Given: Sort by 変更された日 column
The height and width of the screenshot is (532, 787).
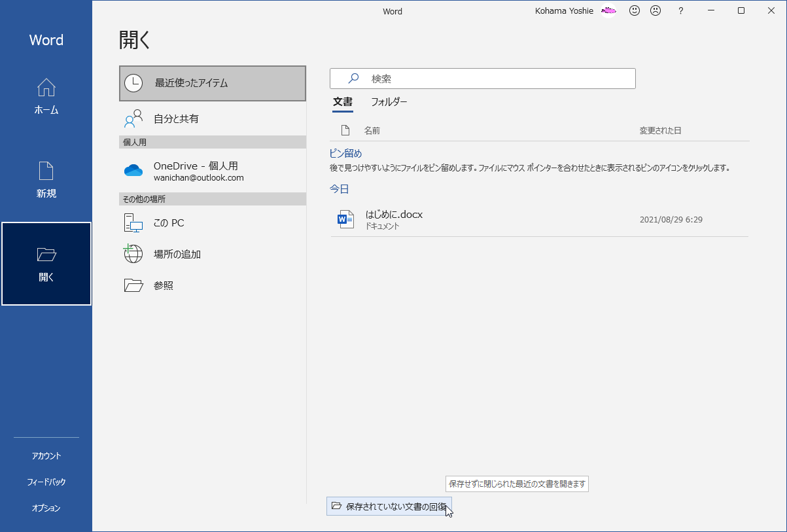Looking at the screenshot, I should coord(661,130).
